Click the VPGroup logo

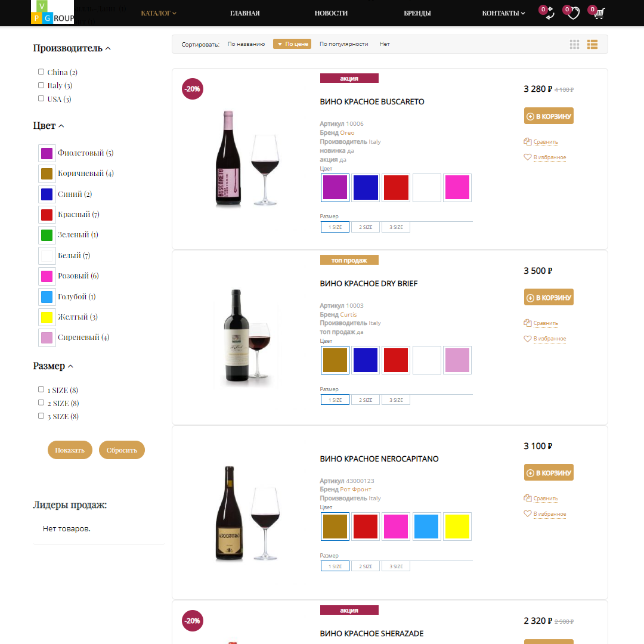pos(52,12)
